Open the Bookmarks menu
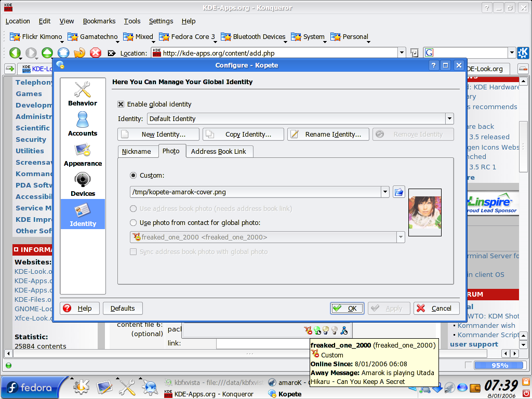Viewport: 532px width, 399px height. (99, 21)
